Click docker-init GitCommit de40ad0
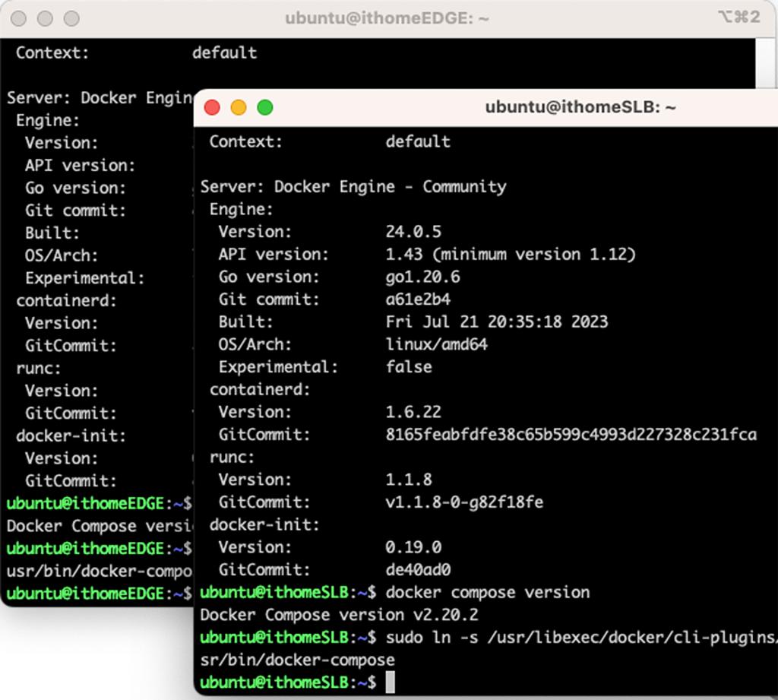Screen dimensions: 778x700 click(x=418, y=569)
